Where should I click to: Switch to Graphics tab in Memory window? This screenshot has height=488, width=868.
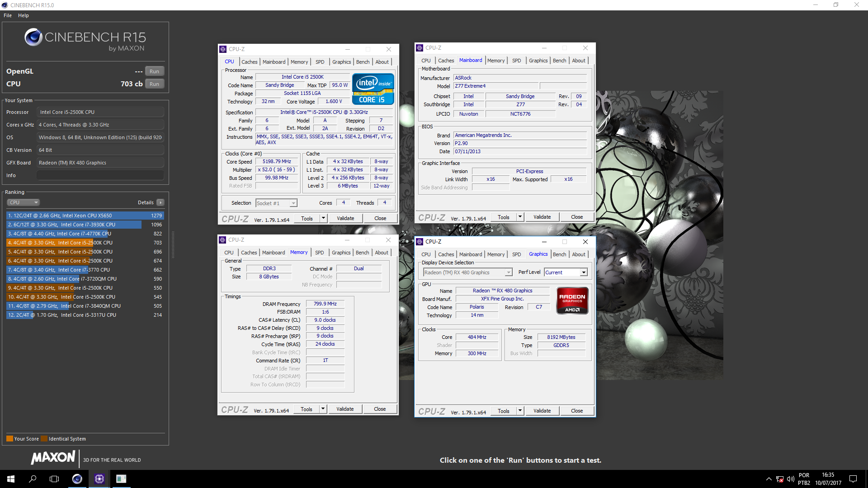point(341,253)
